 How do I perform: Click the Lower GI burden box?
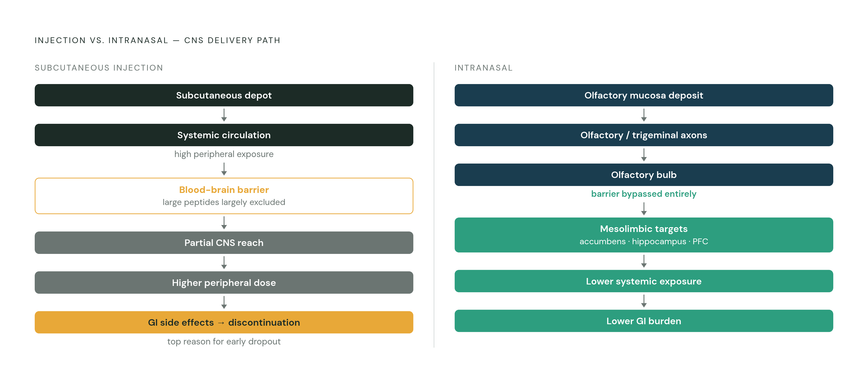(x=644, y=321)
